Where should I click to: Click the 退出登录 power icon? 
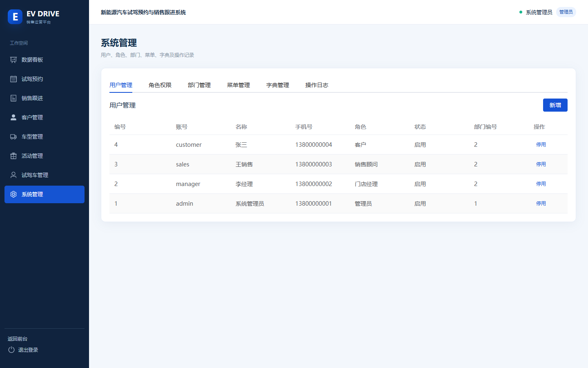click(11, 350)
